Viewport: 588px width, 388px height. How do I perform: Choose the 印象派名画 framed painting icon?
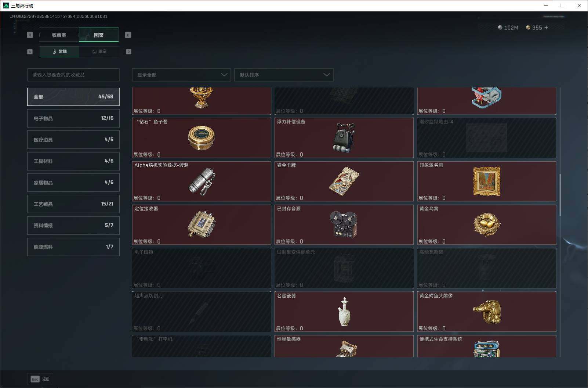pos(487,181)
